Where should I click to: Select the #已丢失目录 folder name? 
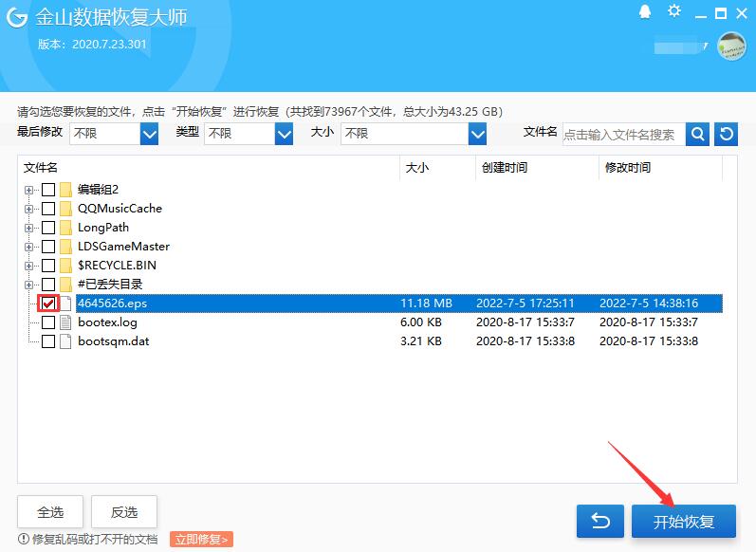tap(110, 285)
